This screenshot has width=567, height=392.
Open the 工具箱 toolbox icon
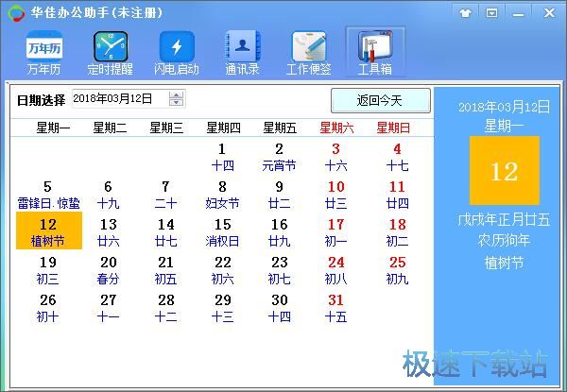coord(375,52)
